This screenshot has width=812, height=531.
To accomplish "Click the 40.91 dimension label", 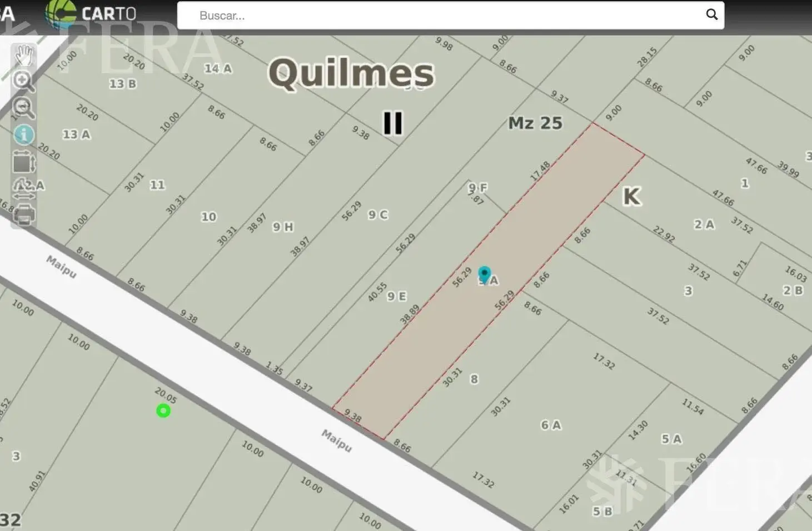I will (x=37, y=481).
